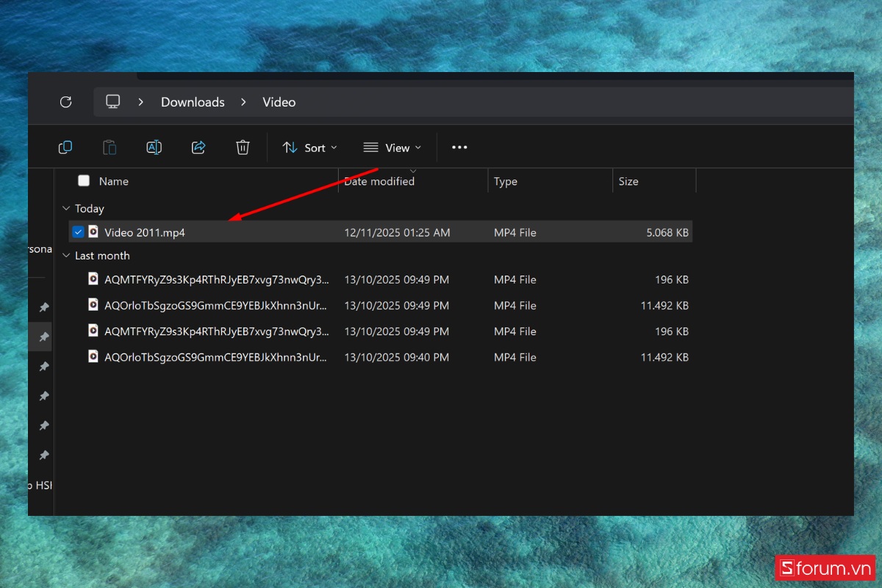
Task: Go to Downloads in the breadcrumb path
Action: click(193, 102)
